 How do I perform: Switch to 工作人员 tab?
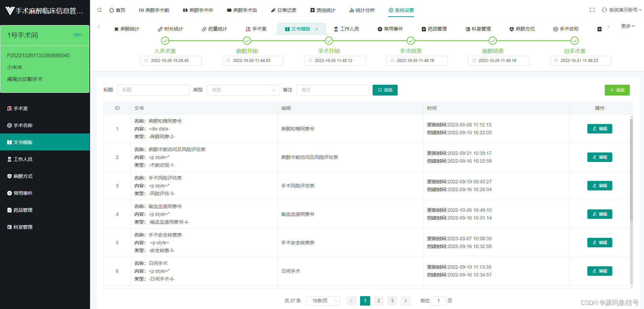click(x=346, y=29)
